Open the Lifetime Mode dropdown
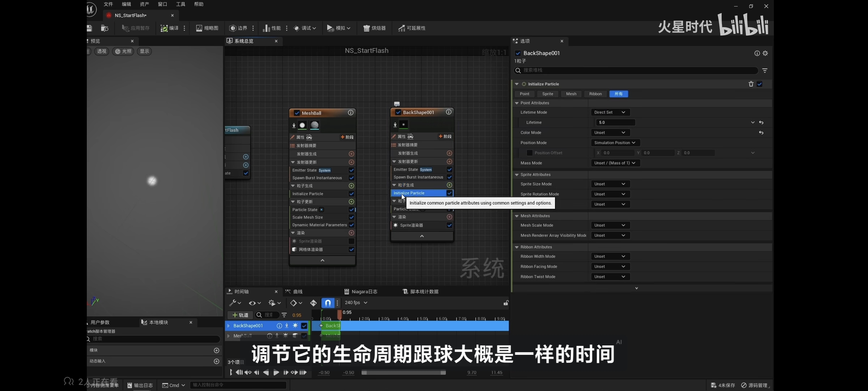 coord(610,112)
